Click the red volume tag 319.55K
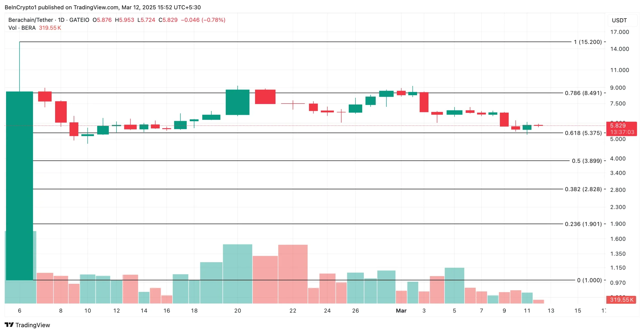The width and height of the screenshot is (644, 333). pyautogui.click(x=621, y=300)
